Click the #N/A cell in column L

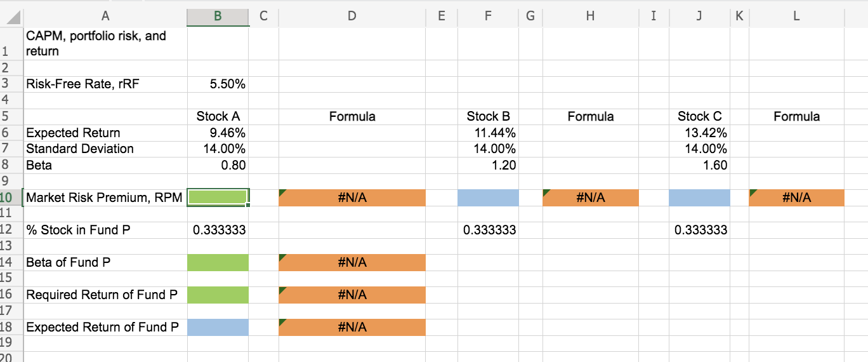pyautogui.click(x=796, y=198)
